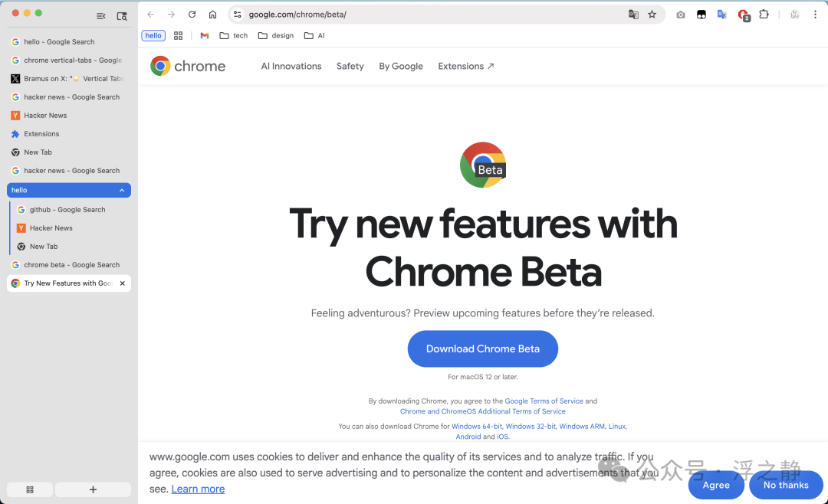
Task: Open a new tab with the plus button
Action: tap(93, 489)
